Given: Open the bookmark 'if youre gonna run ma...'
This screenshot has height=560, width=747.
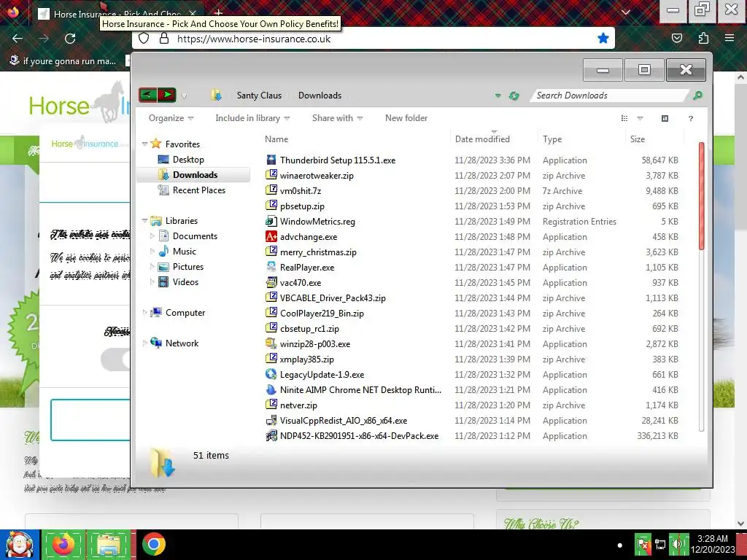Looking at the screenshot, I should click(63, 61).
